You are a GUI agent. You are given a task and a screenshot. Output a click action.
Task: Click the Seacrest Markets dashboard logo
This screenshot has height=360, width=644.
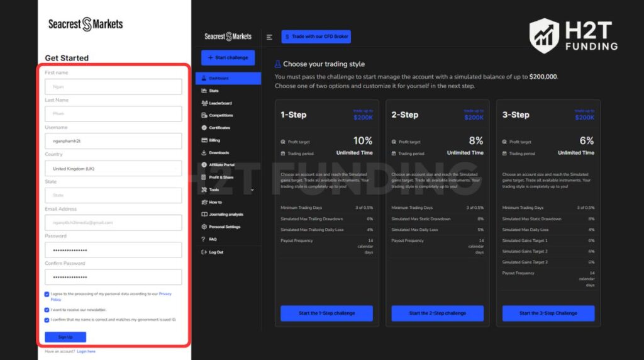point(228,37)
